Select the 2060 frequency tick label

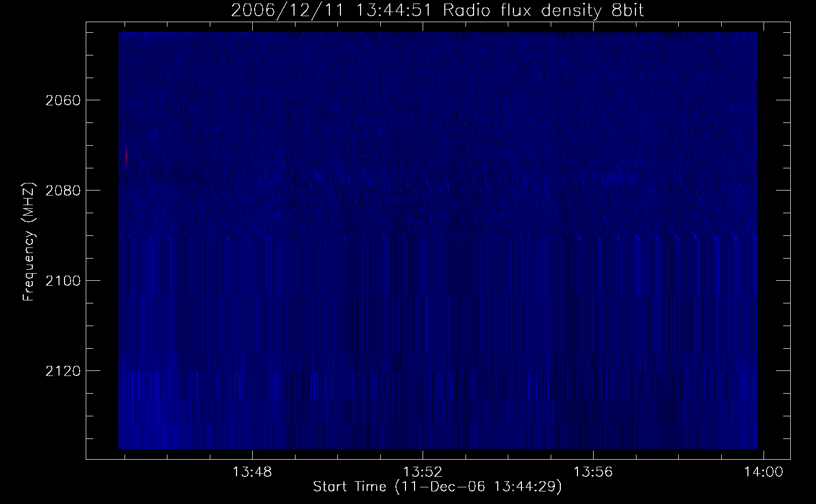(x=63, y=100)
